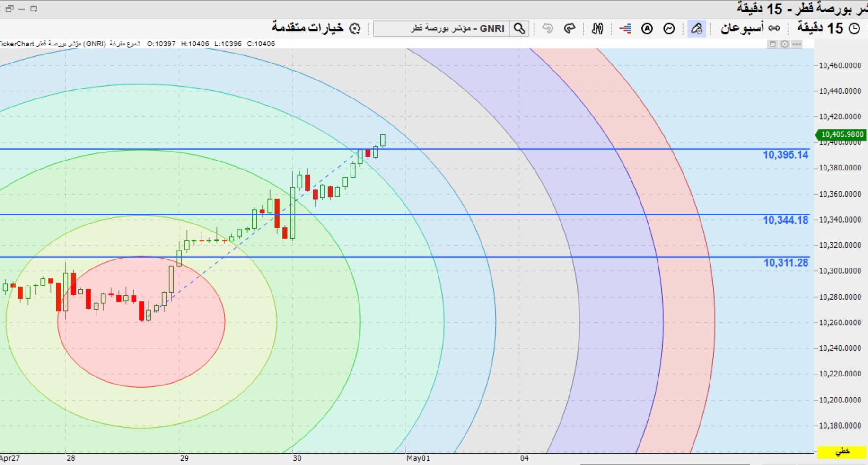
Task: Click the L:10396 low value in legend
Action: [x=228, y=44]
